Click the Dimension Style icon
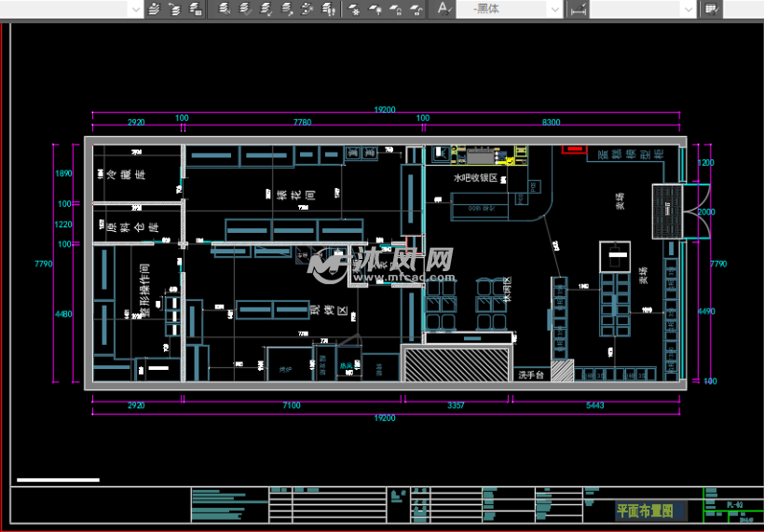Screen dimensions: 764x532 579,9
